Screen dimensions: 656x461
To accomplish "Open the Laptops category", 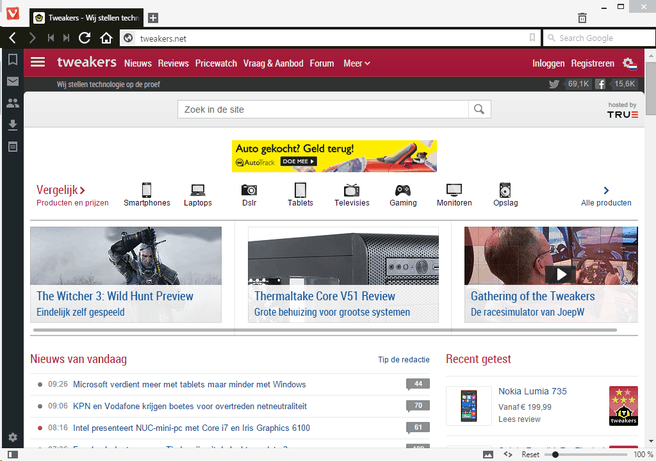I will click(198, 195).
